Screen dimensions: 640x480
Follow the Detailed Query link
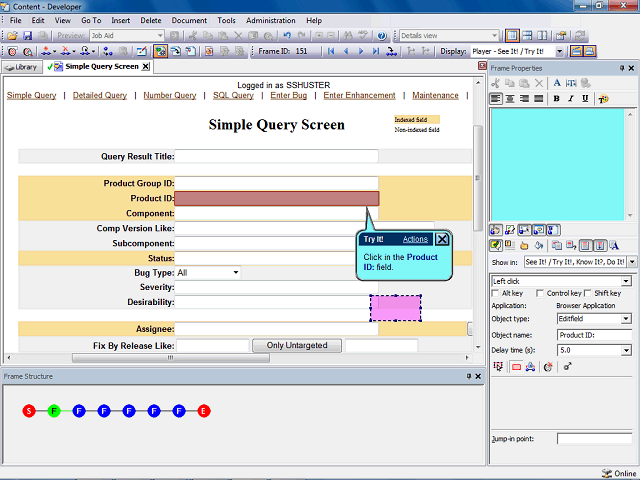tap(100, 96)
